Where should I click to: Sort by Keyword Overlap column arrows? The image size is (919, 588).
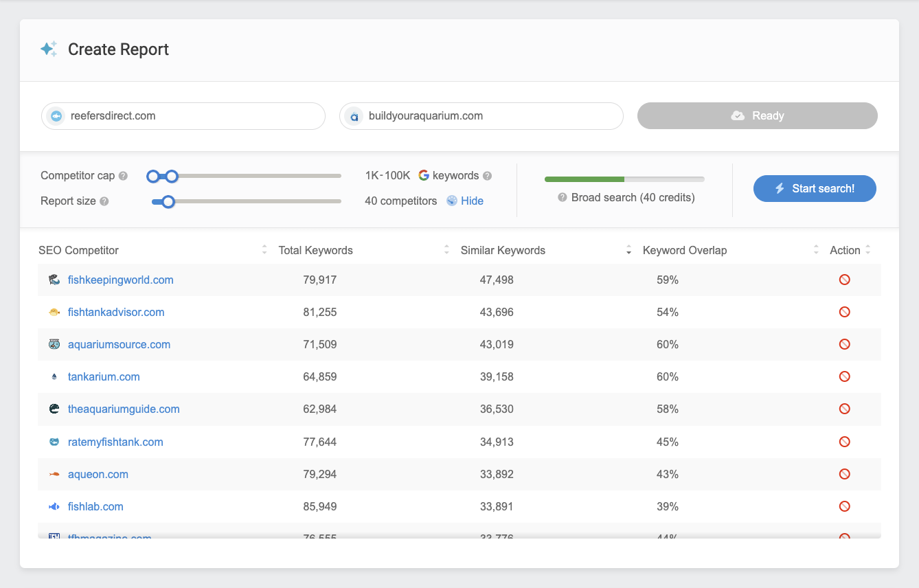tap(816, 250)
